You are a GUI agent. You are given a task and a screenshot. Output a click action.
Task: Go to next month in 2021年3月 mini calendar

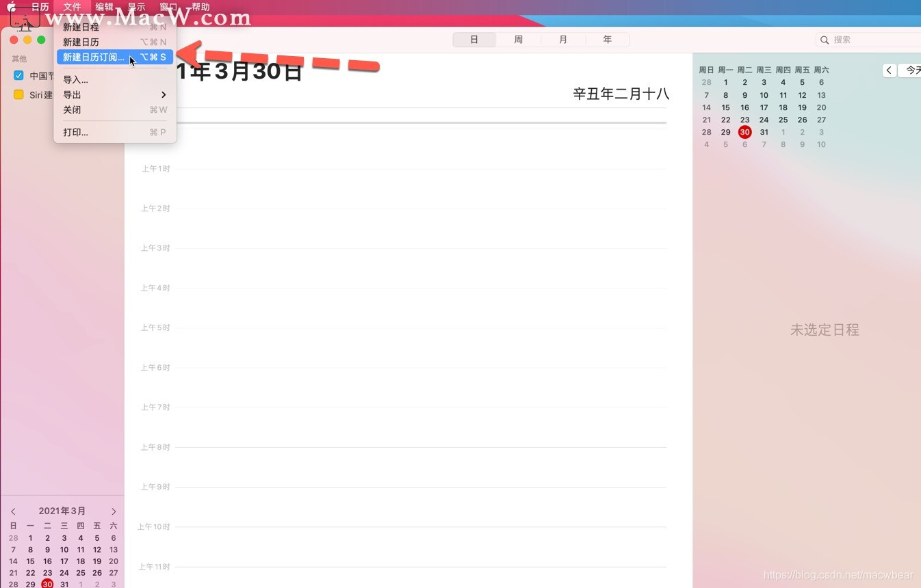coord(114,511)
